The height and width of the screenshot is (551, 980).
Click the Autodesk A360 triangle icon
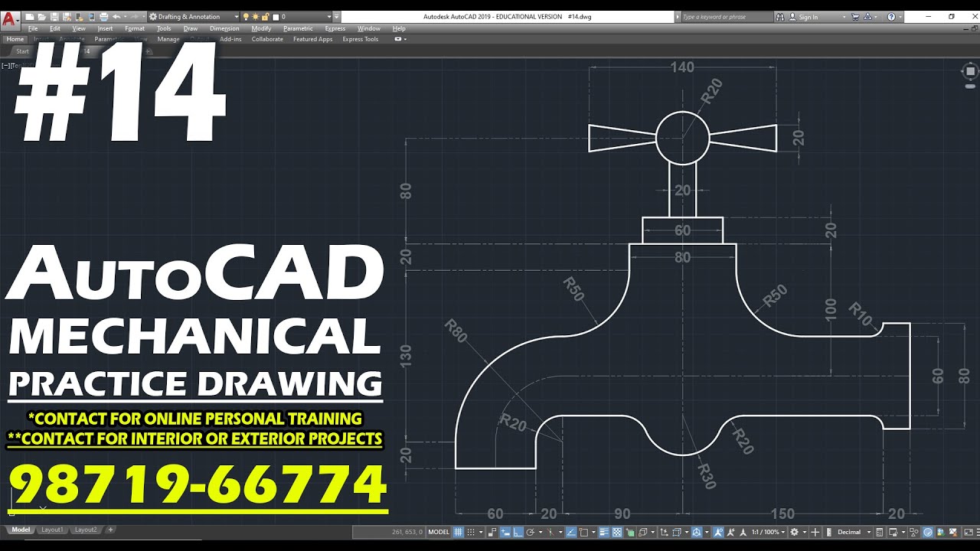coord(867,17)
